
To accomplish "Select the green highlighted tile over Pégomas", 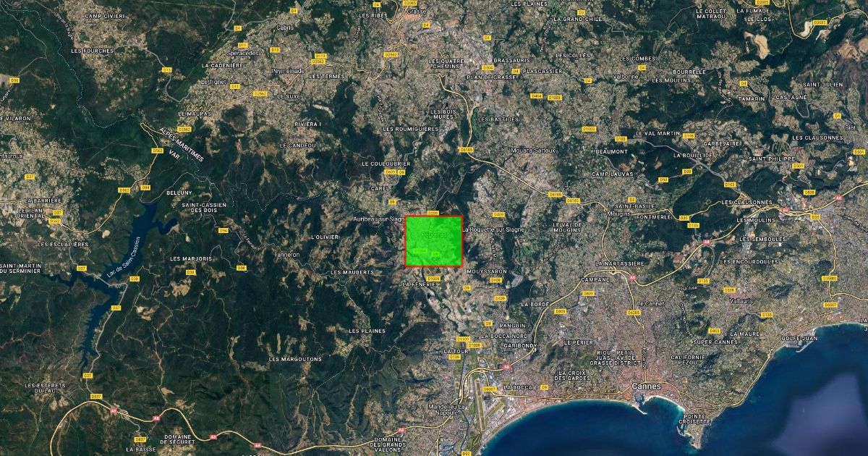I will [433, 241].
